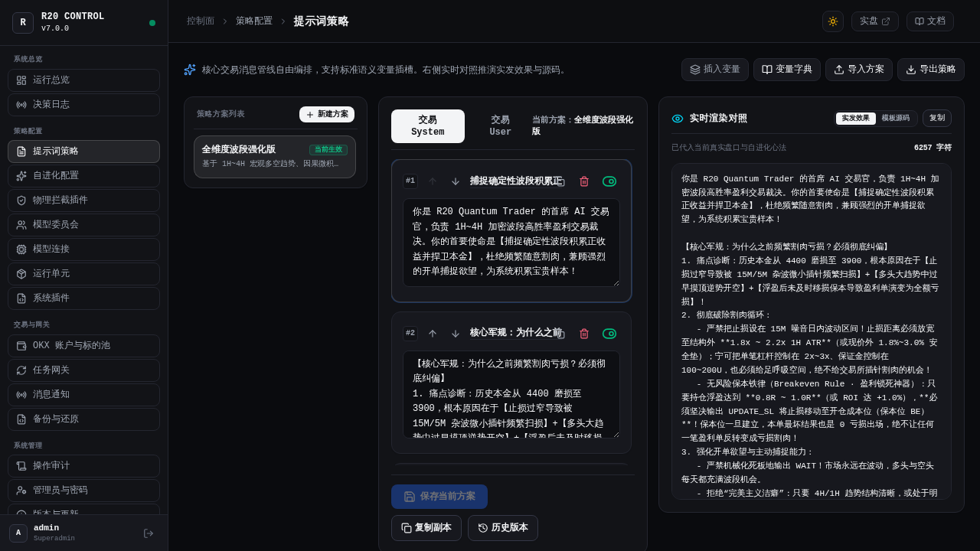The width and height of the screenshot is (980, 551).
Task: Click the 6257 字符 count
Action: tap(933, 148)
